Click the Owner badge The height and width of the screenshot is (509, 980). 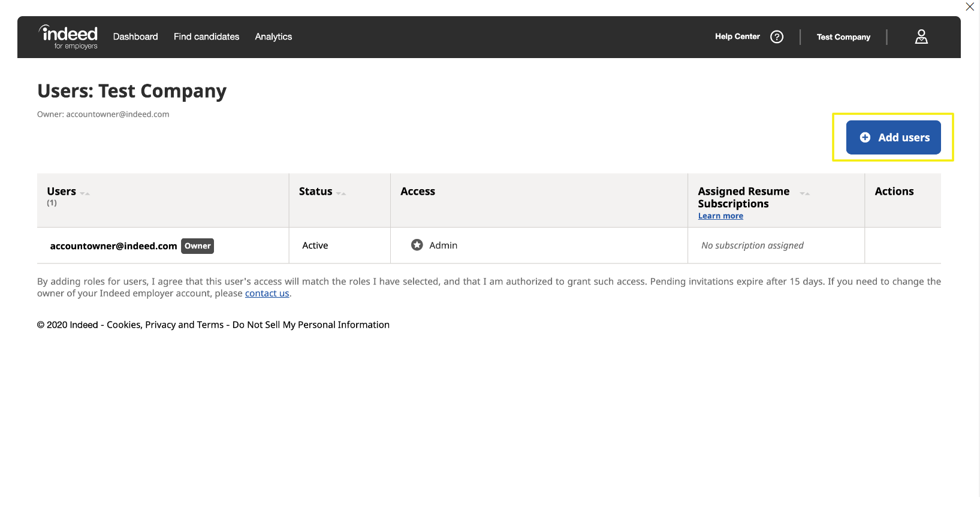[198, 246]
